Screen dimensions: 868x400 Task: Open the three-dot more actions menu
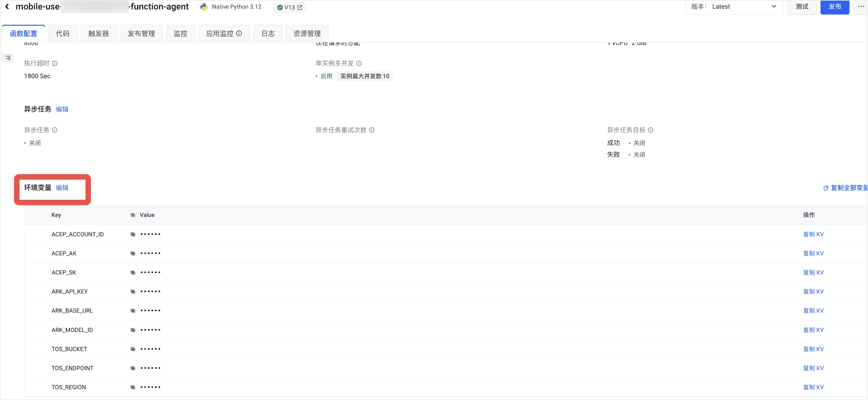(x=861, y=7)
